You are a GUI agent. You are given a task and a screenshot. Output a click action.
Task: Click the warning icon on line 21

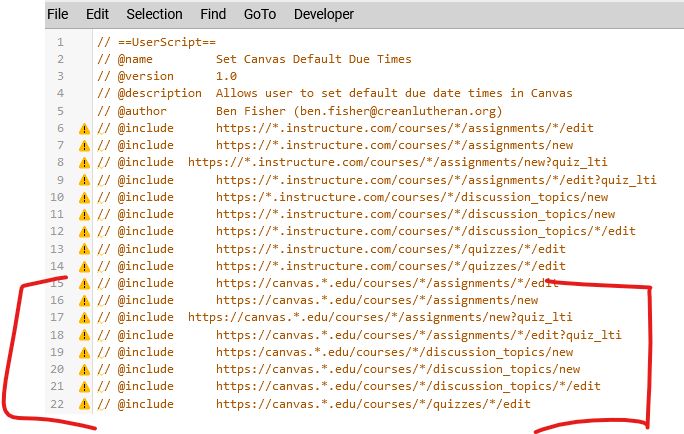[x=84, y=386]
